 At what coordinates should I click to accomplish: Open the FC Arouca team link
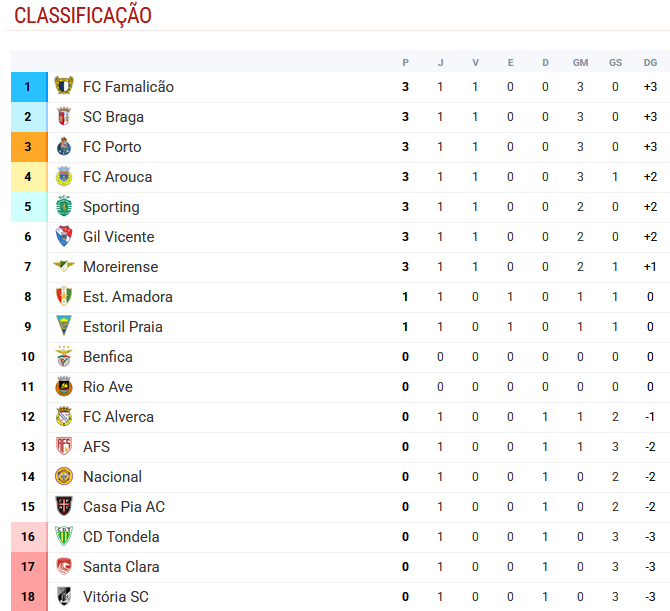[118, 177]
